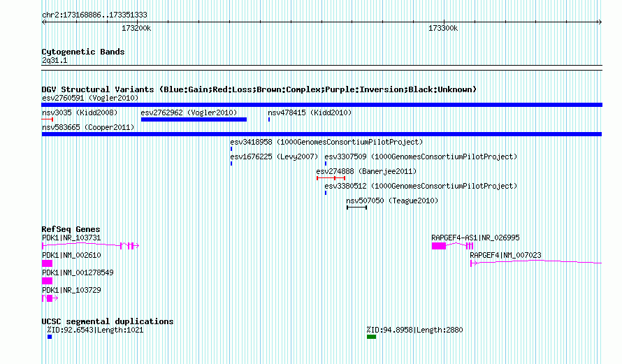Select the PDK1 NR_103729 transcript glyph
622x364 pixels.
[50, 298]
